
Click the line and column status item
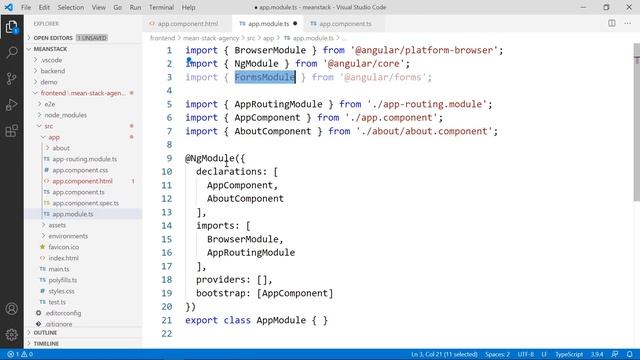[444, 354]
